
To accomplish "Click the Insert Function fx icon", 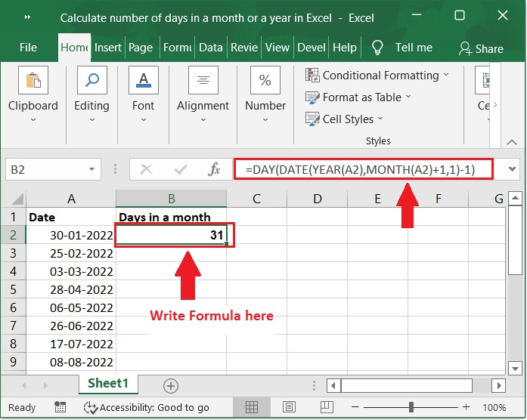I will pos(215,170).
